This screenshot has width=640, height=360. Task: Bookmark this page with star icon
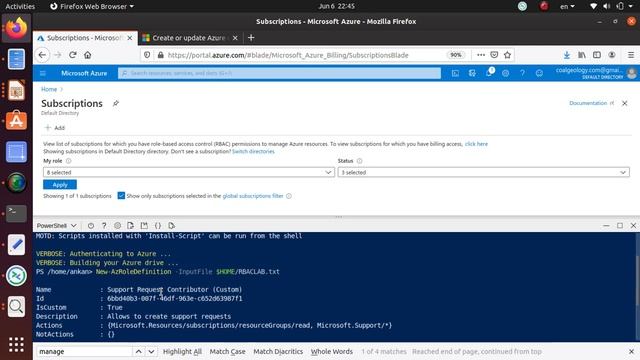point(507,55)
